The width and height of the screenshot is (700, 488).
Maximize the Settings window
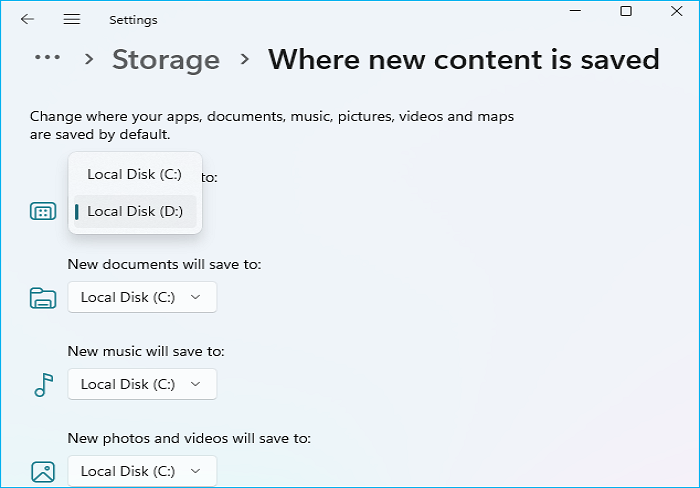(x=626, y=11)
